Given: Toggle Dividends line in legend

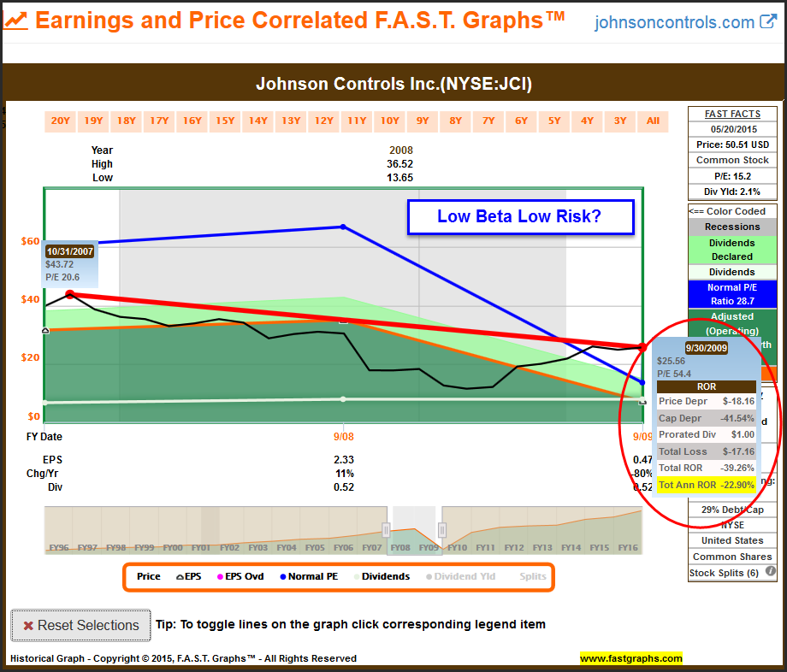Looking at the screenshot, I should (x=380, y=576).
